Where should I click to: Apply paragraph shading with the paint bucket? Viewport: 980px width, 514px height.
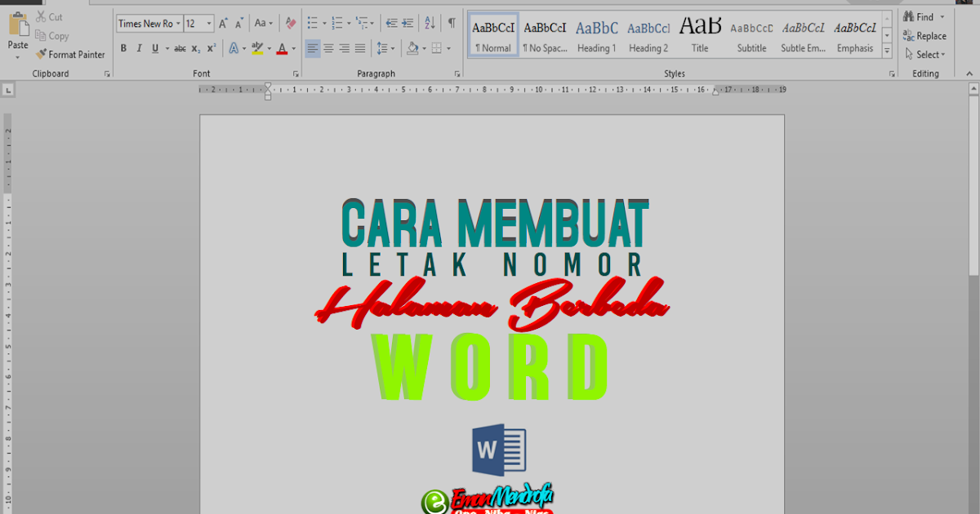[412, 49]
